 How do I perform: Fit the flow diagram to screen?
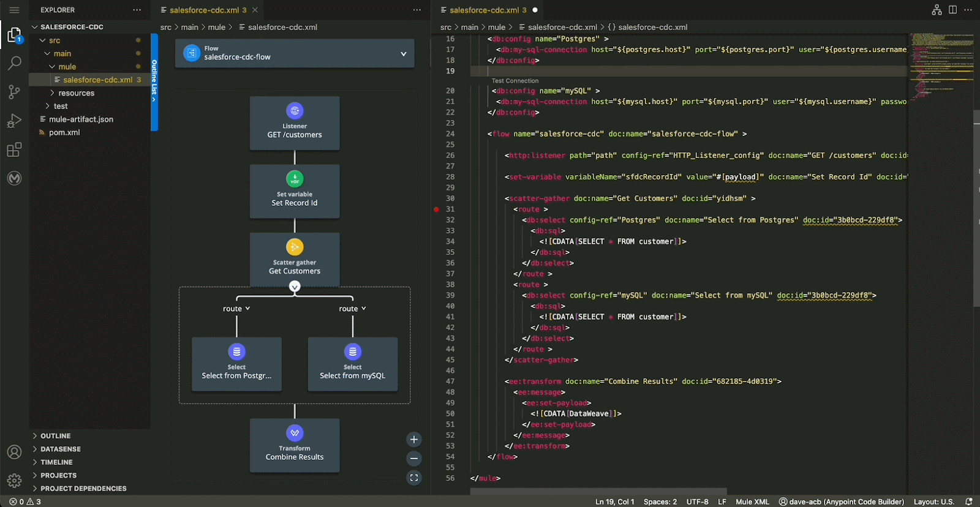[414, 478]
